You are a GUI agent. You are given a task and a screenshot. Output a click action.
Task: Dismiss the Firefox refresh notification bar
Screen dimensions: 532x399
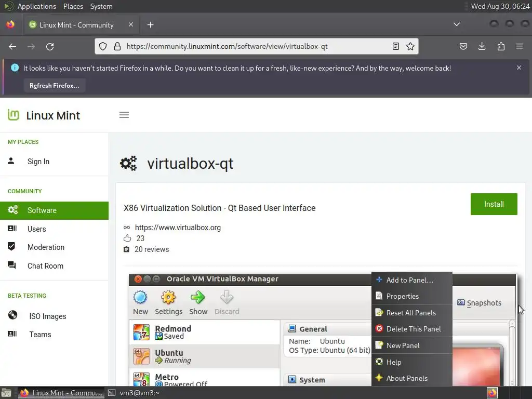click(519, 68)
